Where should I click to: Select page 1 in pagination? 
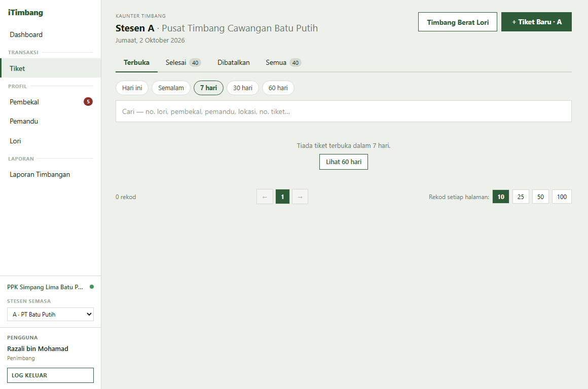pos(282,197)
